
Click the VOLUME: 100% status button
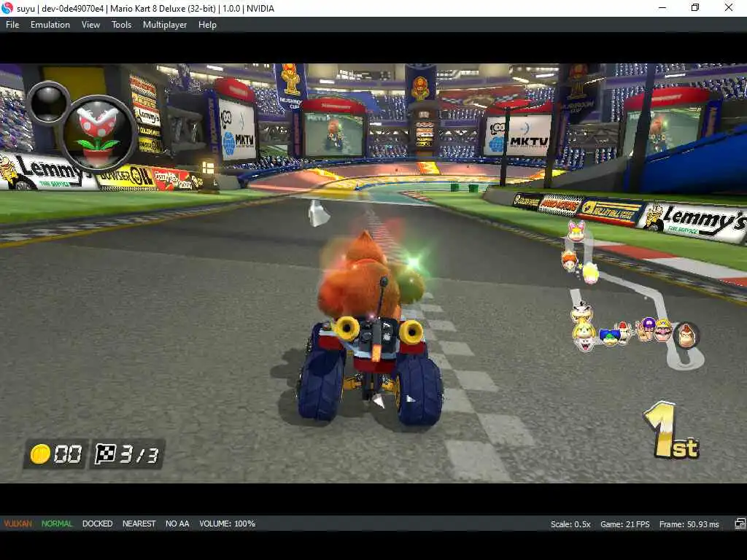click(228, 524)
